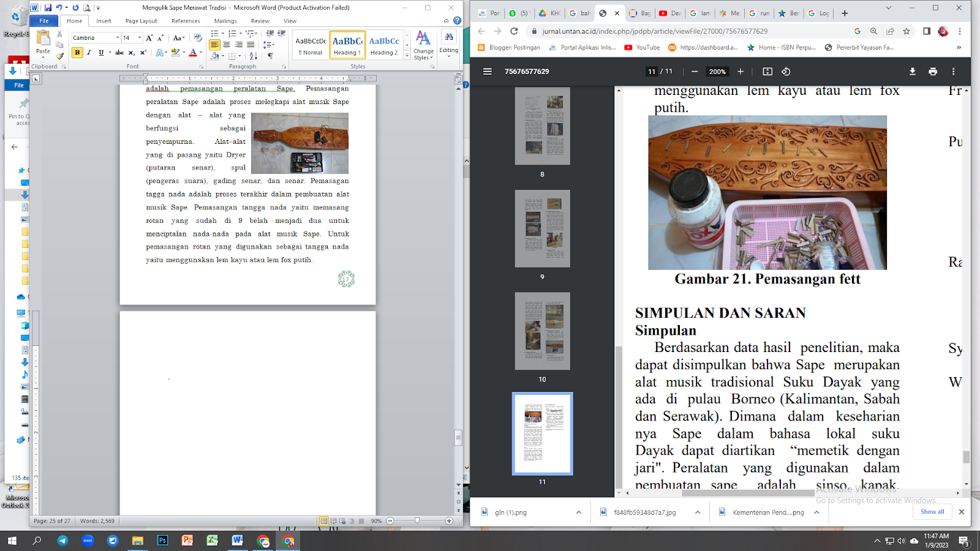Select Full Screen Reading view icon
This screenshot has height=551, width=980.
point(333,521)
